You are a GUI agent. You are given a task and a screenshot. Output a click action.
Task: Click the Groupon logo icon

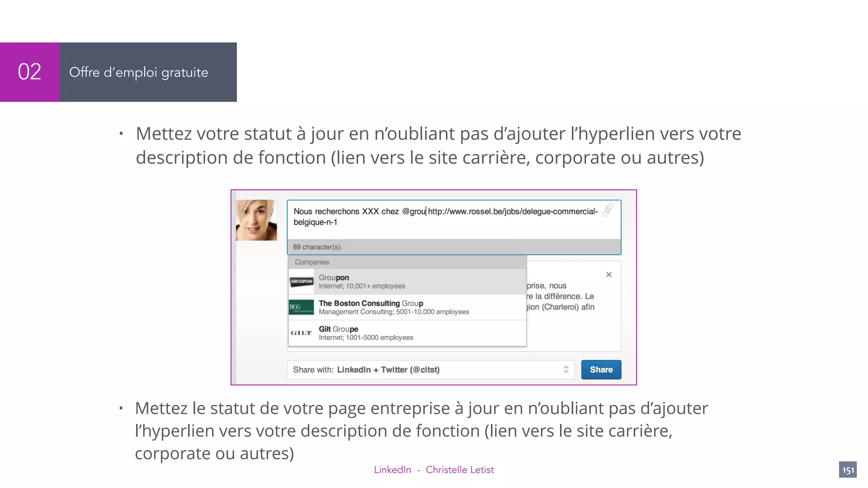(301, 281)
